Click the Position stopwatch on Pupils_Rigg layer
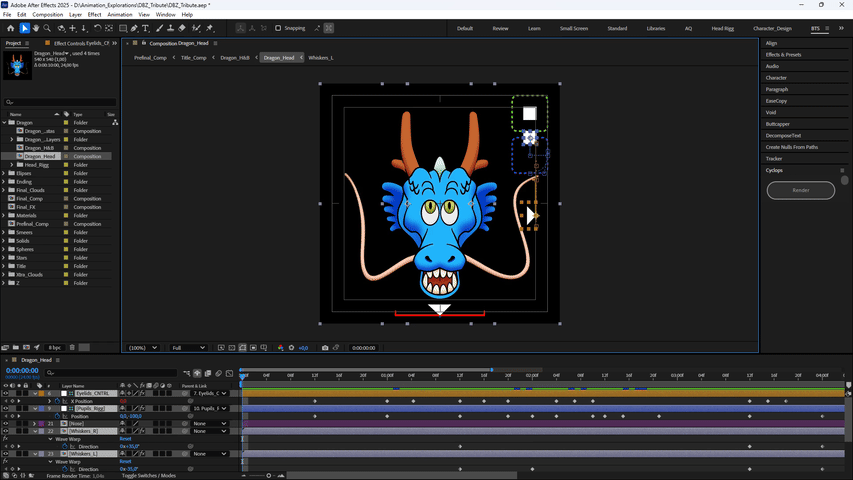 coord(58,416)
